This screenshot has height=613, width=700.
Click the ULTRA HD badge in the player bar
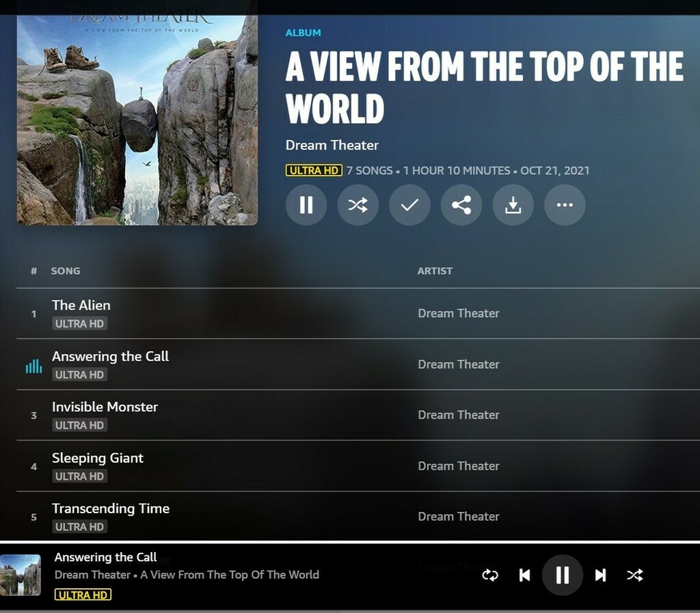83,595
